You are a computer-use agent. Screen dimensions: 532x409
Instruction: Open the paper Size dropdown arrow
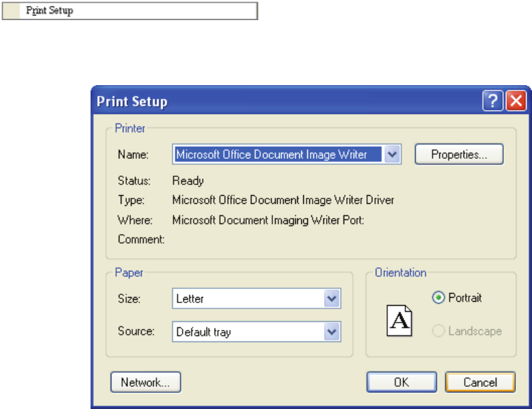[331, 298]
